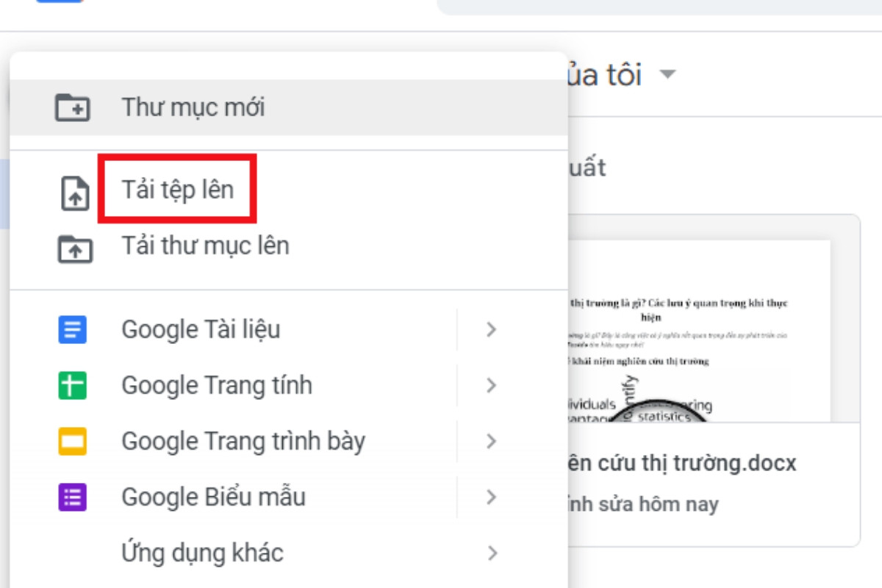882x588 pixels.
Task: Choose Thư mục mới to create a folder
Action: [x=288, y=107]
